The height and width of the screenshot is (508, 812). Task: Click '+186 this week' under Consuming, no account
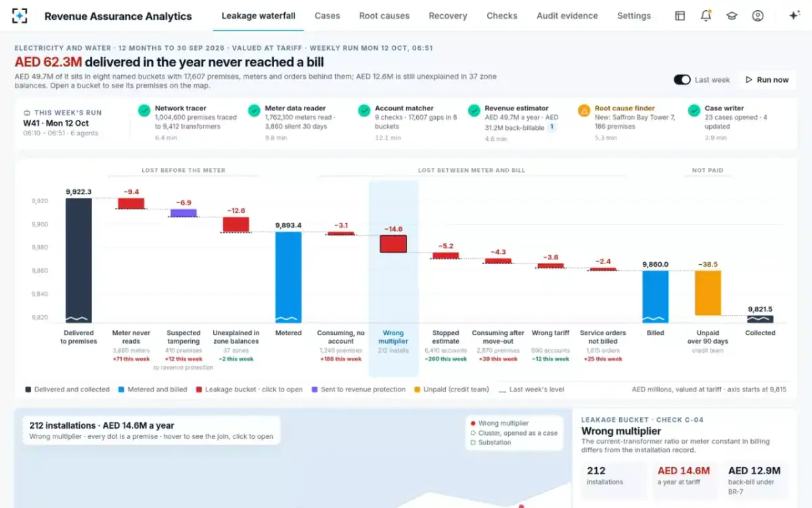(x=340, y=359)
